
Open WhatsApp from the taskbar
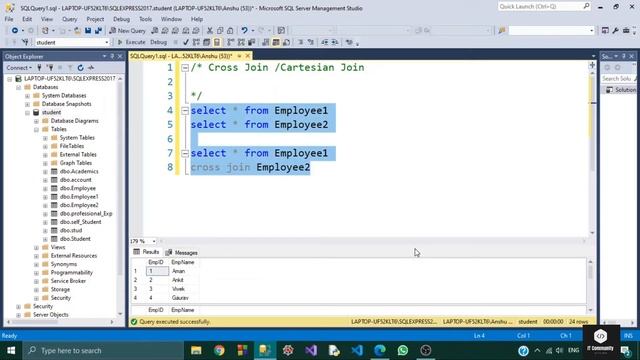coord(403,351)
